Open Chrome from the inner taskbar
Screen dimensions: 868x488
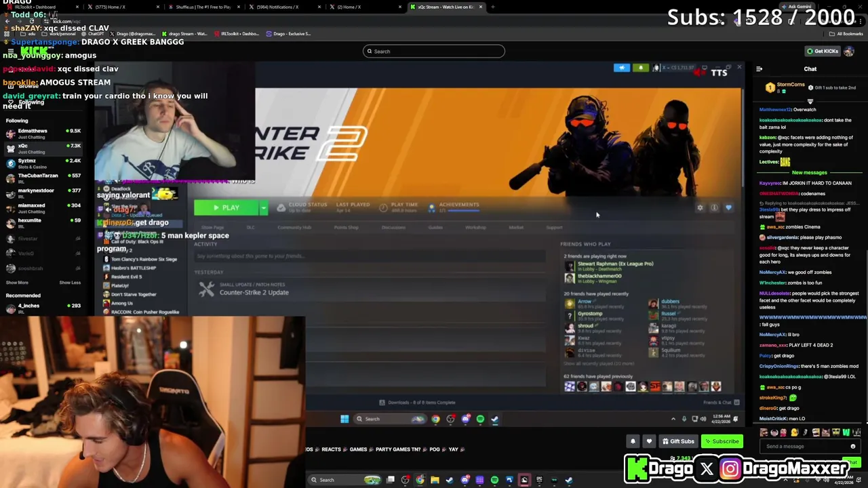(x=435, y=419)
